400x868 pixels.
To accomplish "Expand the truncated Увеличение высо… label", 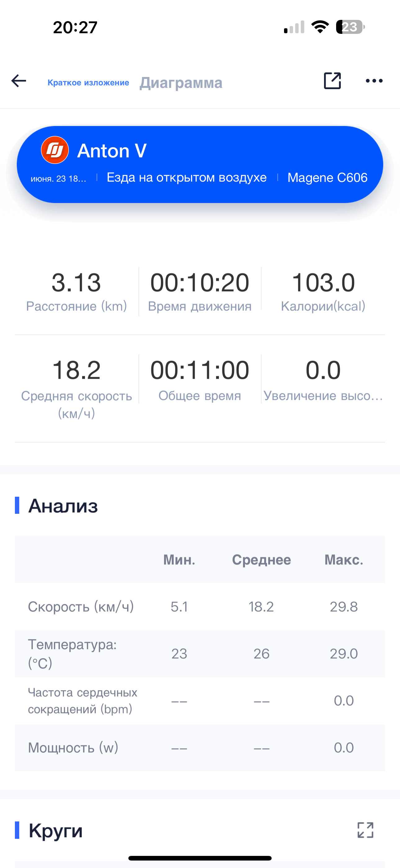I will point(323,396).
